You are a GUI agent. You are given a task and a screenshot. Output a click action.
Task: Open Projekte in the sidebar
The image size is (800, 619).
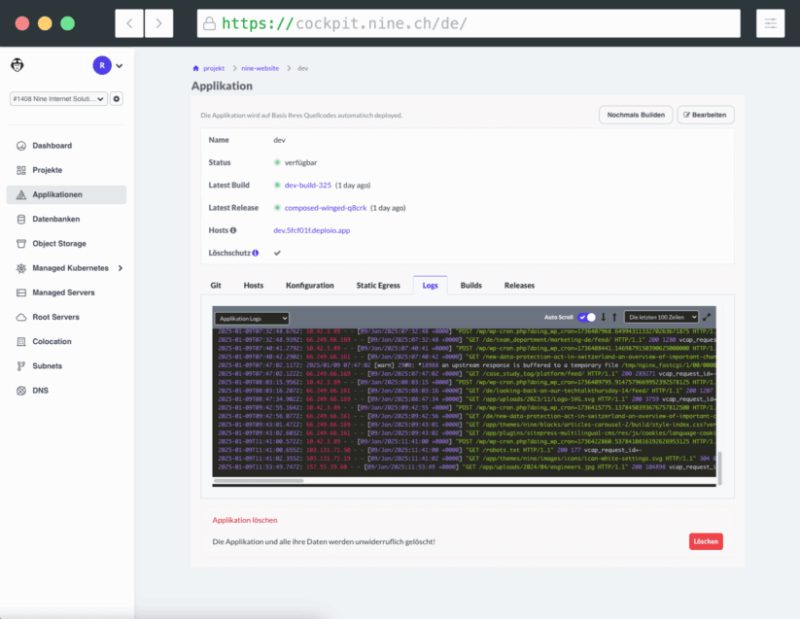pyautogui.click(x=47, y=170)
